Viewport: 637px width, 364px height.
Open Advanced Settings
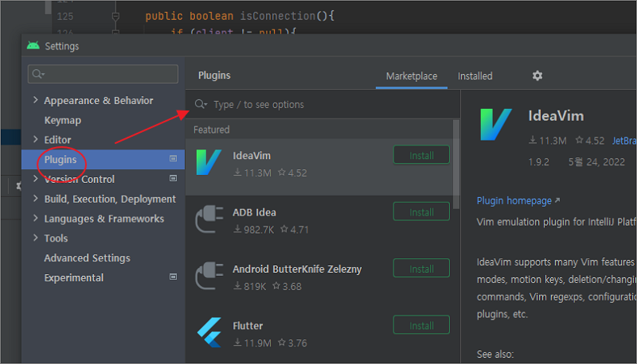87,258
